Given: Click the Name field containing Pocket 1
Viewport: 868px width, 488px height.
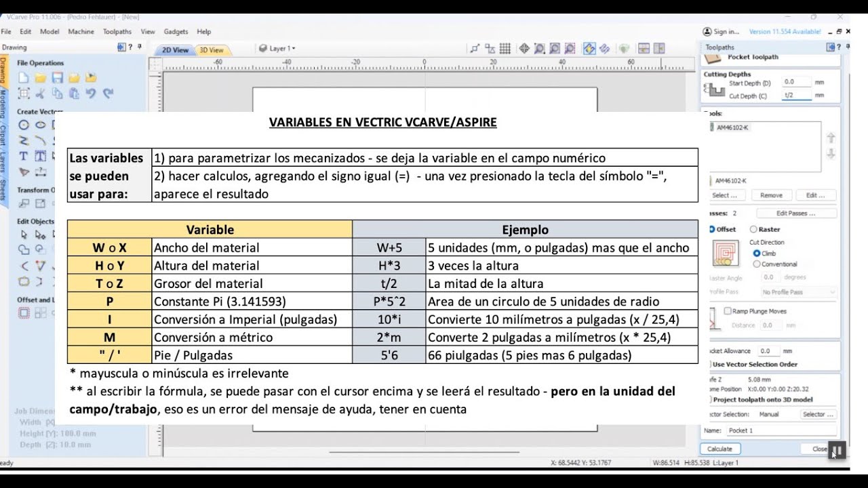Looking at the screenshot, I should 781,430.
